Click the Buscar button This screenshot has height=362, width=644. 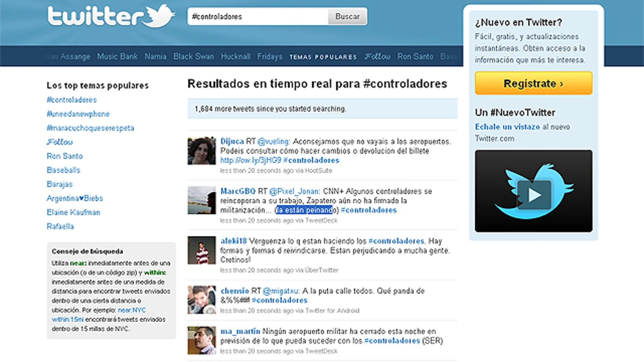click(347, 16)
